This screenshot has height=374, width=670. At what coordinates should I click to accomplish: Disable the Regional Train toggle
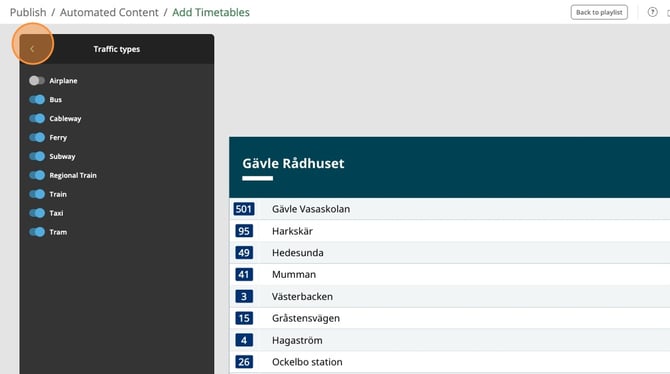pos(37,175)
